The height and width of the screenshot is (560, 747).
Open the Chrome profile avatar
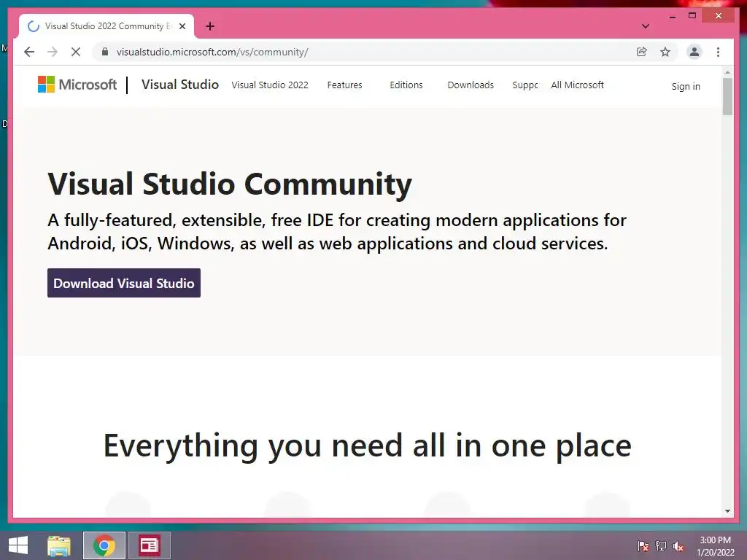point(694,52)
